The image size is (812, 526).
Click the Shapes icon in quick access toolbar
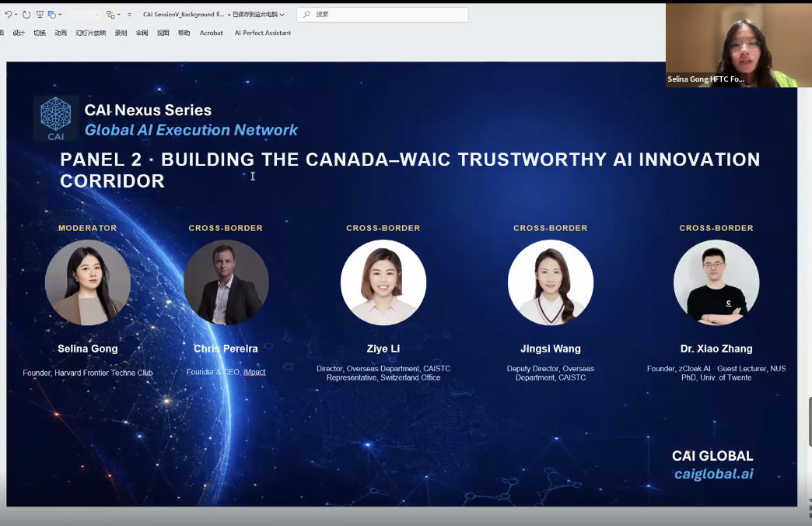coord(52,15)
